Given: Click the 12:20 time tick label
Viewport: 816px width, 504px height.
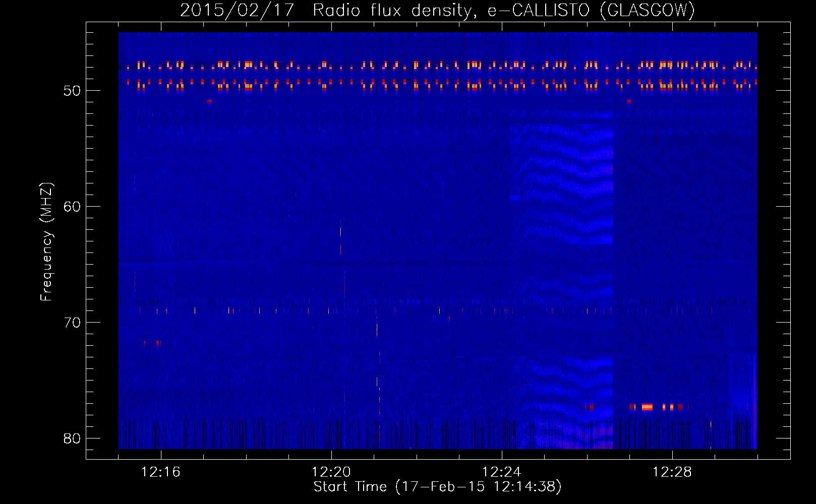Looking at the screenshot, I should [331, 472].
